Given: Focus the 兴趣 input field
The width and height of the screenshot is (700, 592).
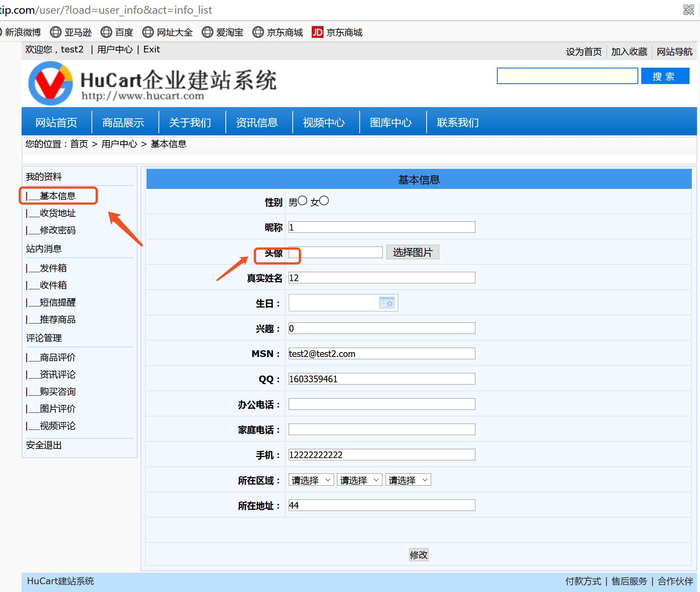Looking at the screenshot, I should [382, 328].
